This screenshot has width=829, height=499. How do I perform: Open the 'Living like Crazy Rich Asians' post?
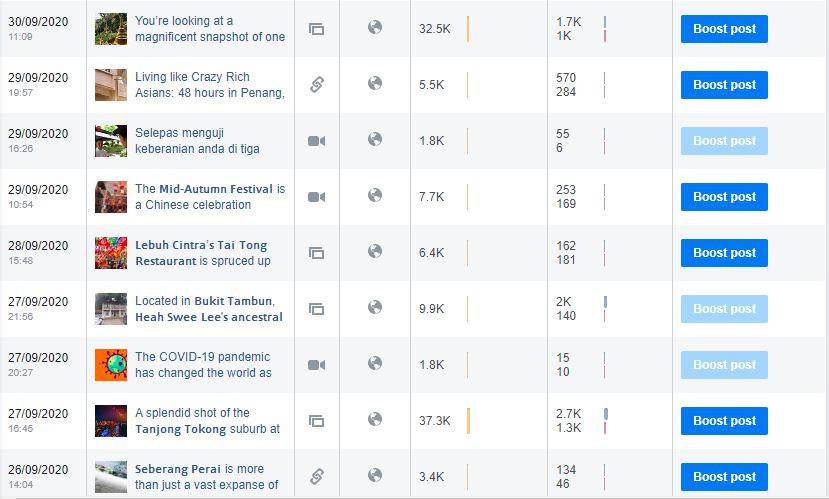(210, 85)
